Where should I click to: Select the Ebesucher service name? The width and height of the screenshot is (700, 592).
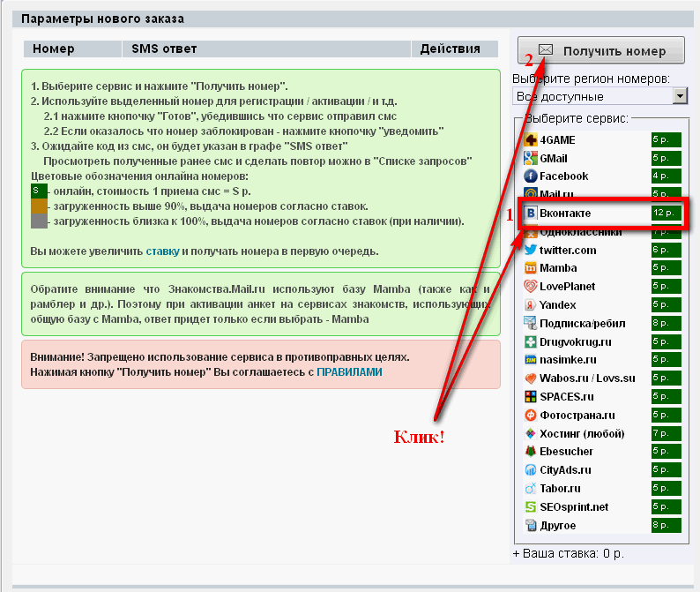[x=567, y=452]
